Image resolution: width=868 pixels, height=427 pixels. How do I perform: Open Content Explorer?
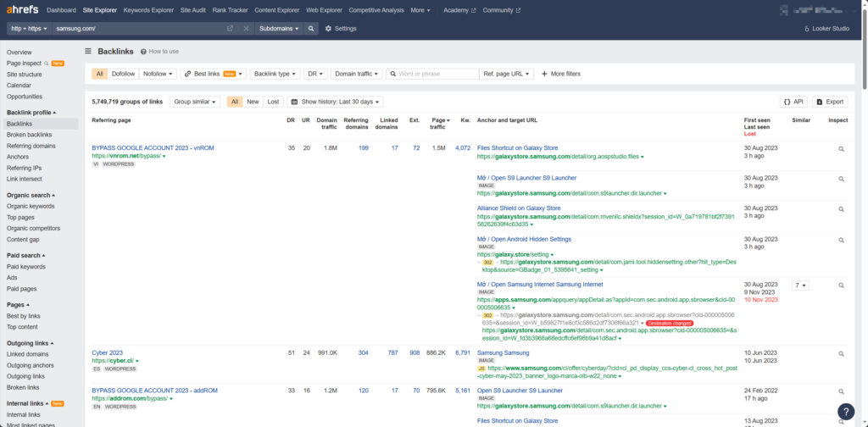pyautogui.click(x=277, y=10)
